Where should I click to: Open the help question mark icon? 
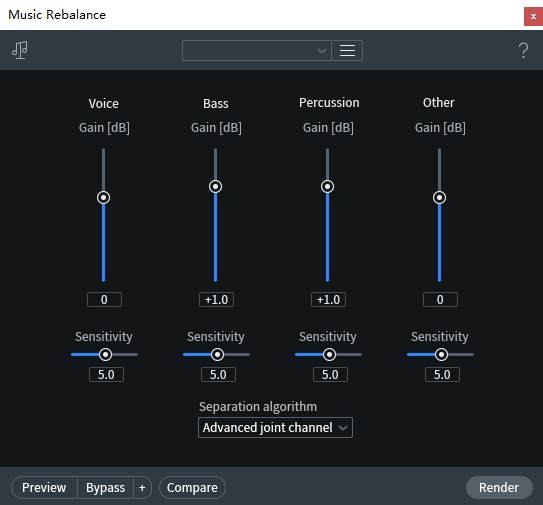[523, 51]
